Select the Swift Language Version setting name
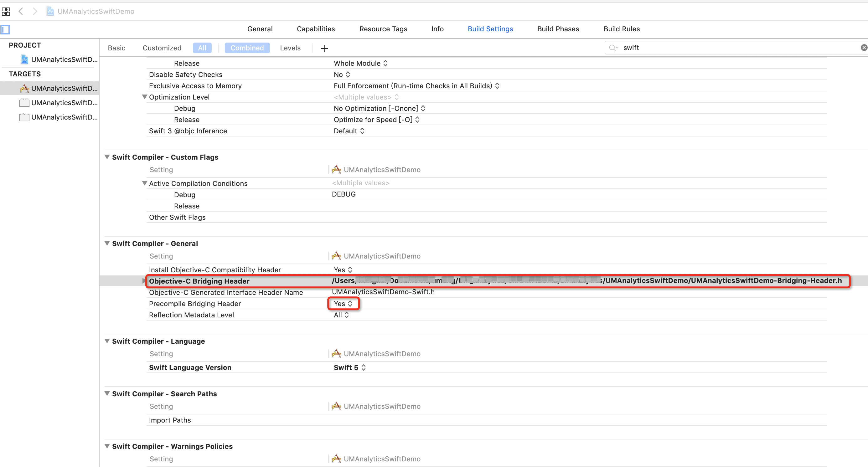The image size is (868, 467). pos(190,367)
